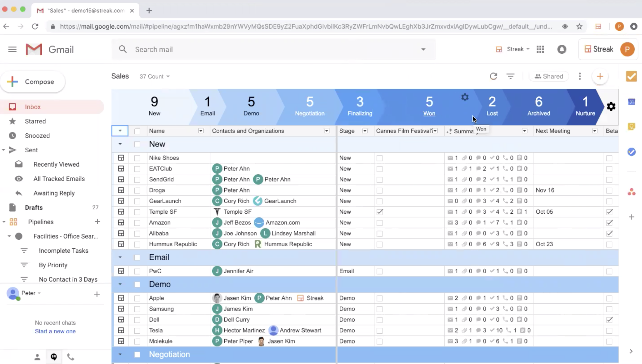Check the select-all checkbox in the header
The image size is (642, 364).
tap(137, 131)
